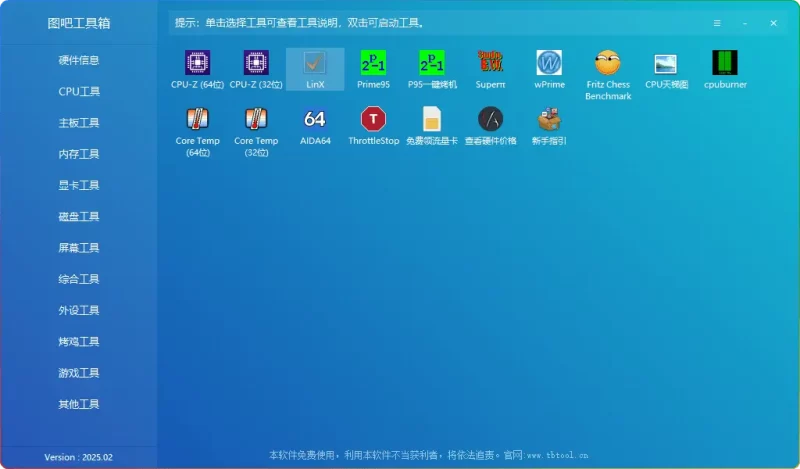
Task: Open the www.tbtool.cn website link
Action: click(557, 455)
